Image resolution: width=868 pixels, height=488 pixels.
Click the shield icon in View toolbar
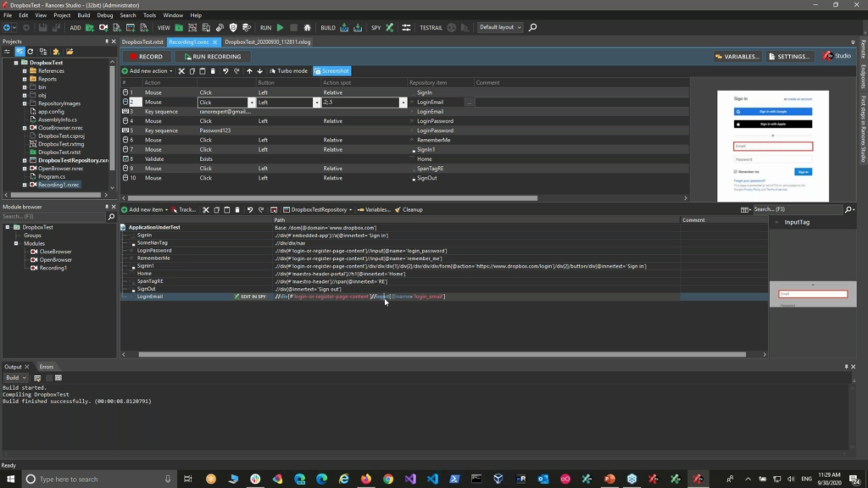233,27
